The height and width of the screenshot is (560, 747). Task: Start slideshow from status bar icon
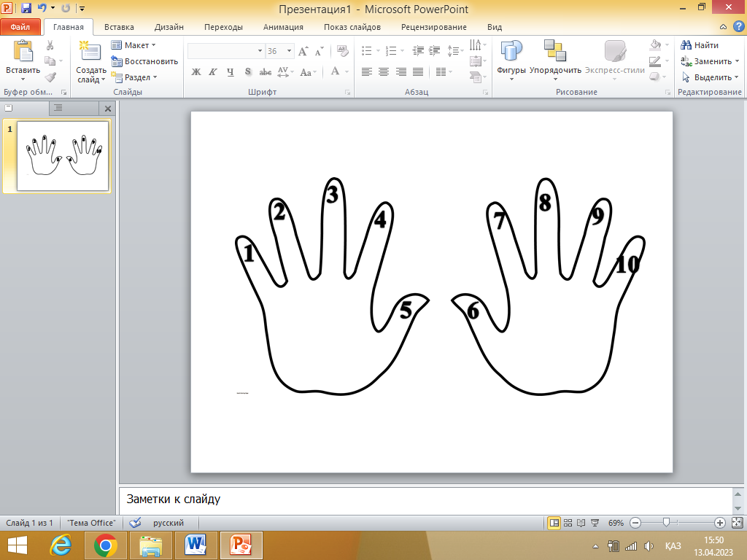click(594, 523)
